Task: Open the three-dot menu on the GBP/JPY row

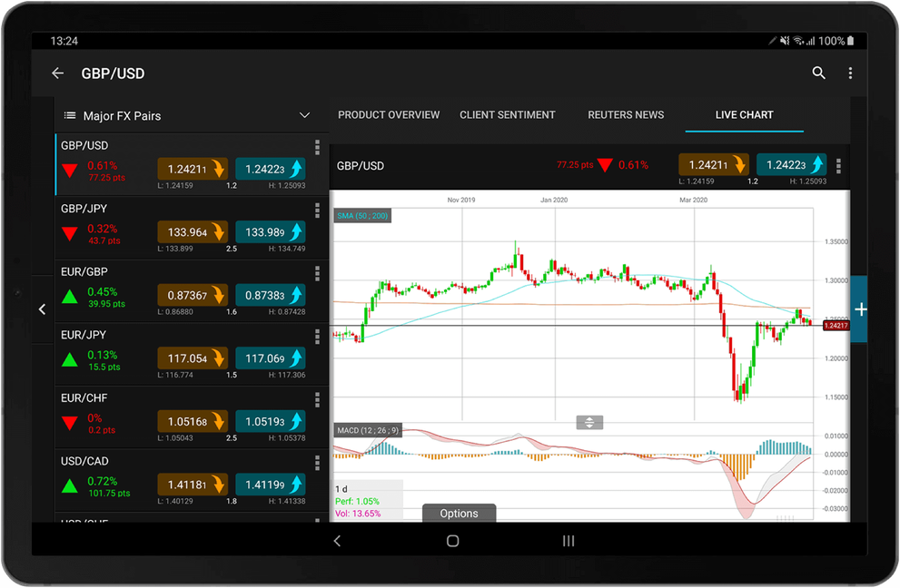Action: (317, 211)
